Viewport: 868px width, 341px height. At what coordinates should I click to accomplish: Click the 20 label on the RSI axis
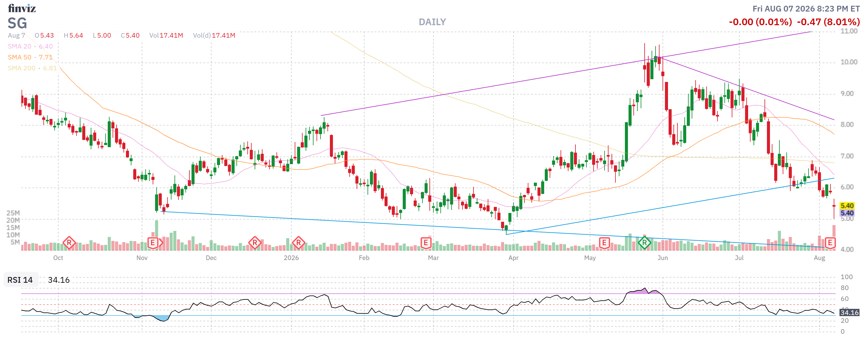pos(844,321)
